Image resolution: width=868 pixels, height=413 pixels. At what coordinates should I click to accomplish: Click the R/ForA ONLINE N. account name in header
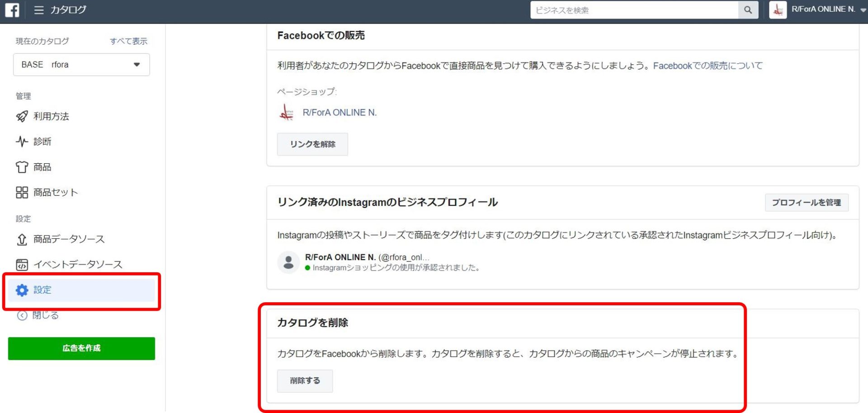coord(823,9)
